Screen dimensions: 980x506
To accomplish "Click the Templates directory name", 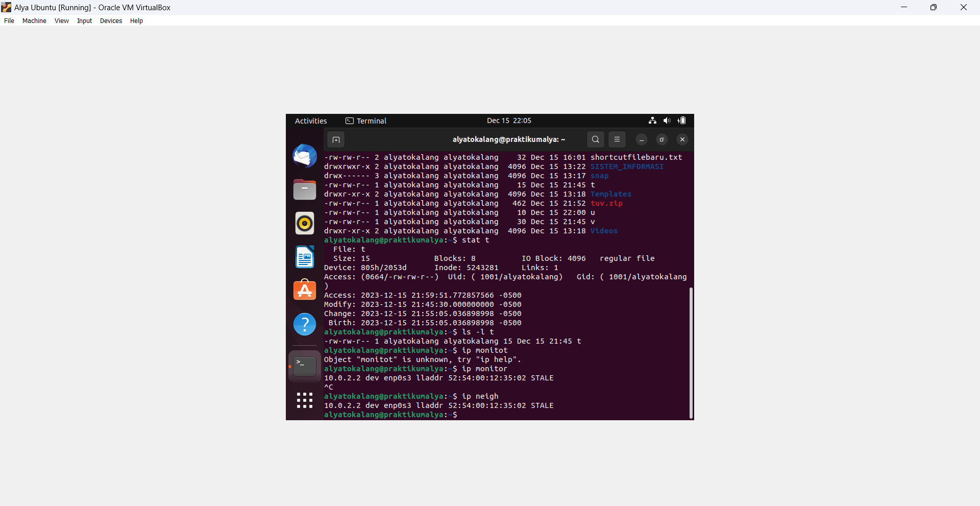I will click(x=611, y=194).
